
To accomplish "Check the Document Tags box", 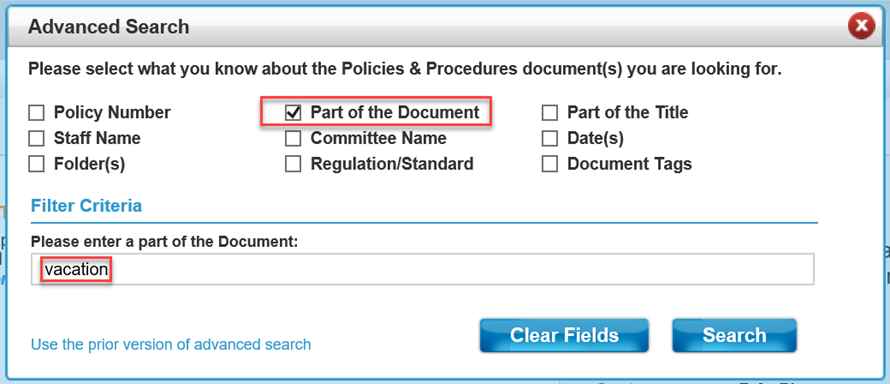I will click(x=549, y=164).
